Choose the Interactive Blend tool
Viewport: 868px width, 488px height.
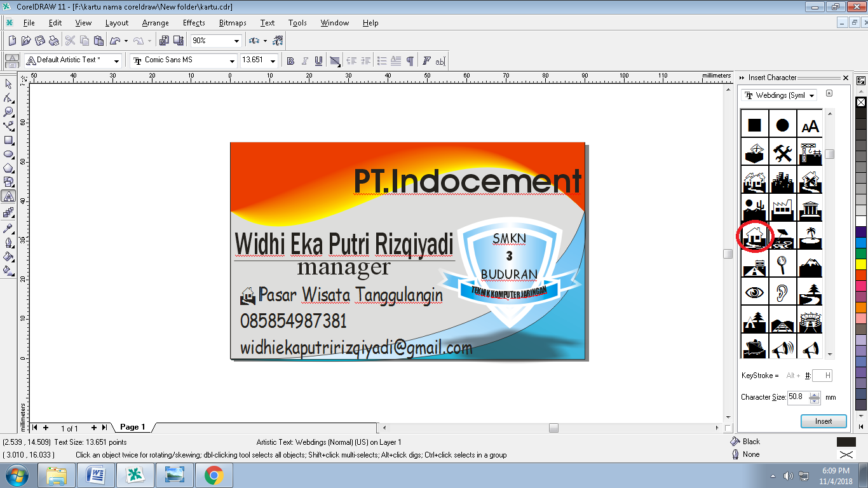(x=9, y=212)
